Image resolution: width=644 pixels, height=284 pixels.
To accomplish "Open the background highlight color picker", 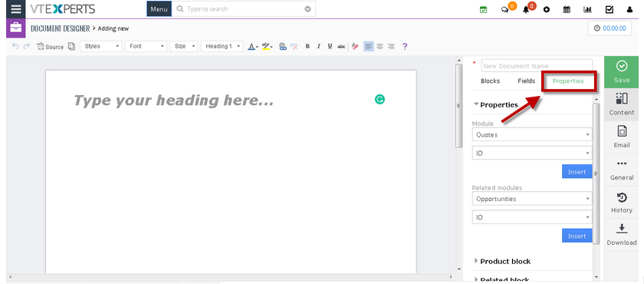I will [x=268, y=47].
